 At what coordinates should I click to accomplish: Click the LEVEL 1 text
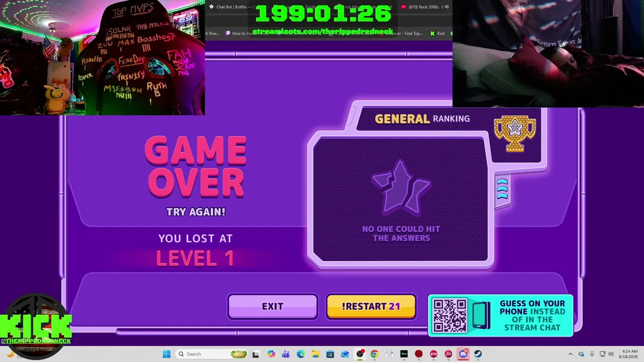point(195,258)
